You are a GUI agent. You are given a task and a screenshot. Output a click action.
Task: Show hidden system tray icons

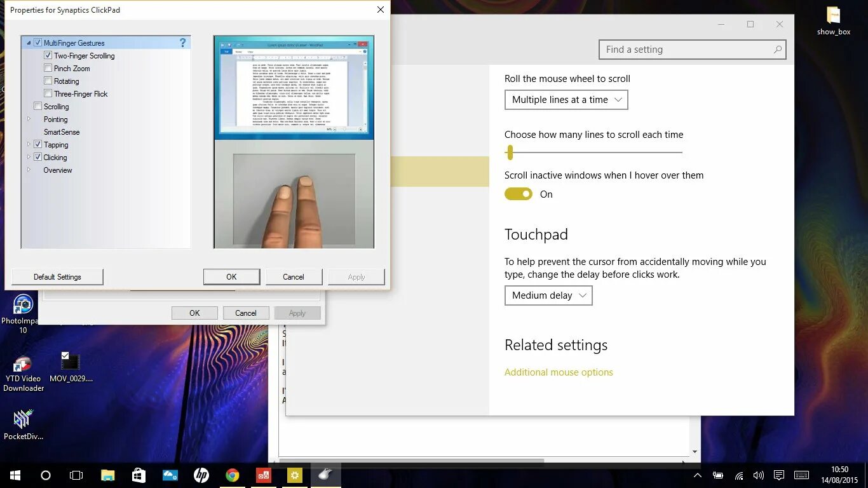click(x=698, y=475)
